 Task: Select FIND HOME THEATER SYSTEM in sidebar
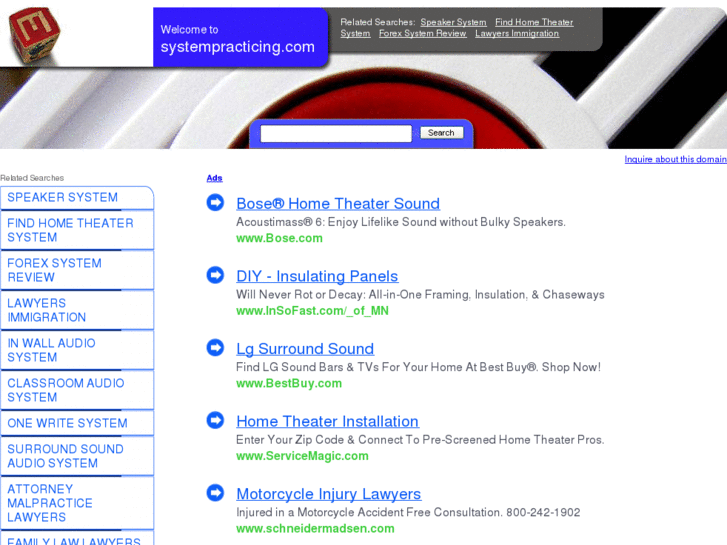coord(77,231)
